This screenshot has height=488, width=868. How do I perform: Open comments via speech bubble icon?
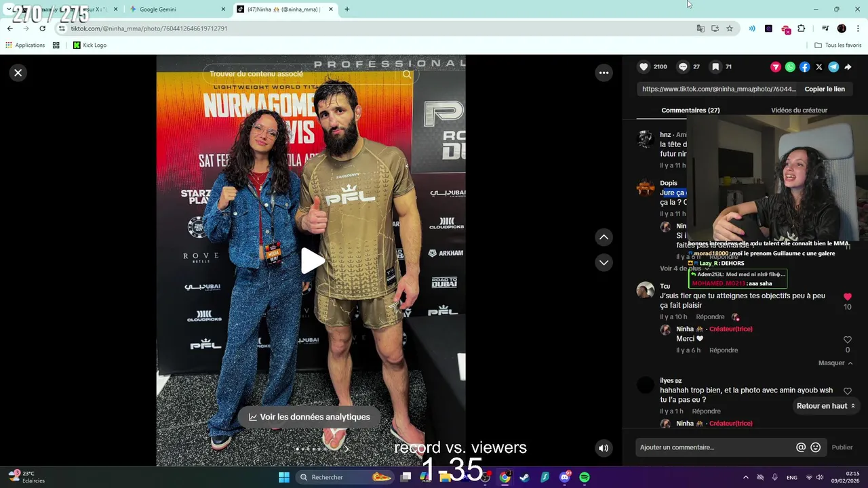pyautogui.click(x=683, y=66)
